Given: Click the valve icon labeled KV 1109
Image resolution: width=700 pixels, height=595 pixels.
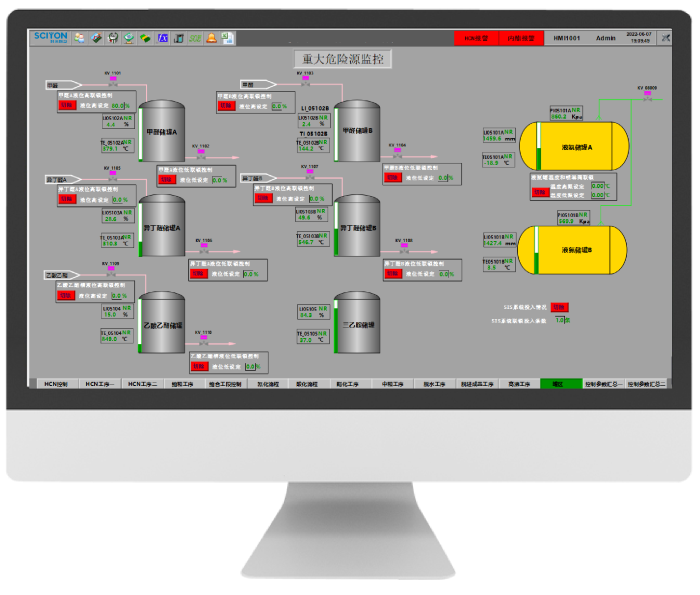Looking at the screenshot, I should point(112,270).
